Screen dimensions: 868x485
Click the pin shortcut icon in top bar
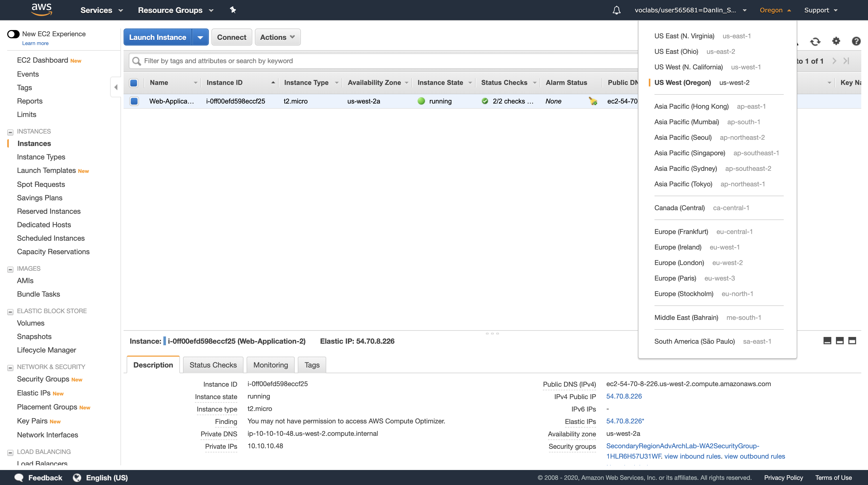(233, 10)
